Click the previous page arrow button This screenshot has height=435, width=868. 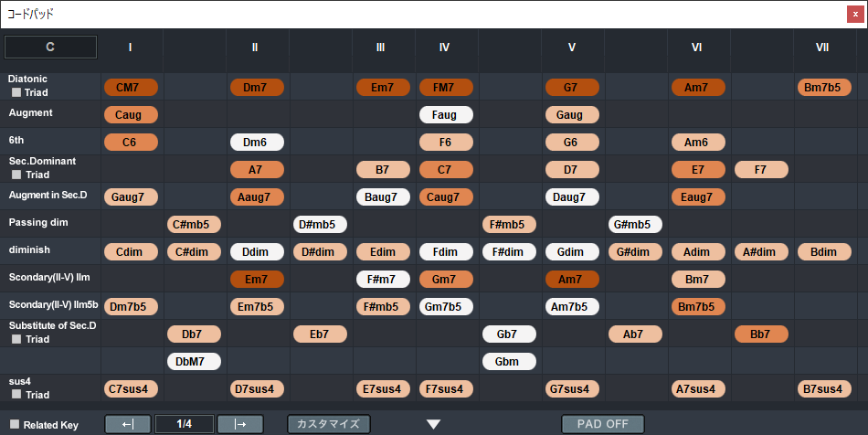pyautogui.click(x=128, y=424)
